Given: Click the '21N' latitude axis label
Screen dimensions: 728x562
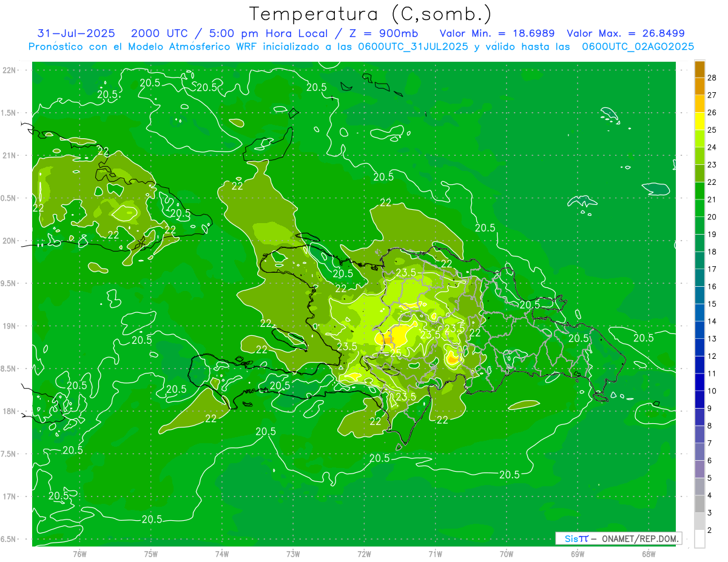Looking at the screenshot, I should [x=10, y=156].
